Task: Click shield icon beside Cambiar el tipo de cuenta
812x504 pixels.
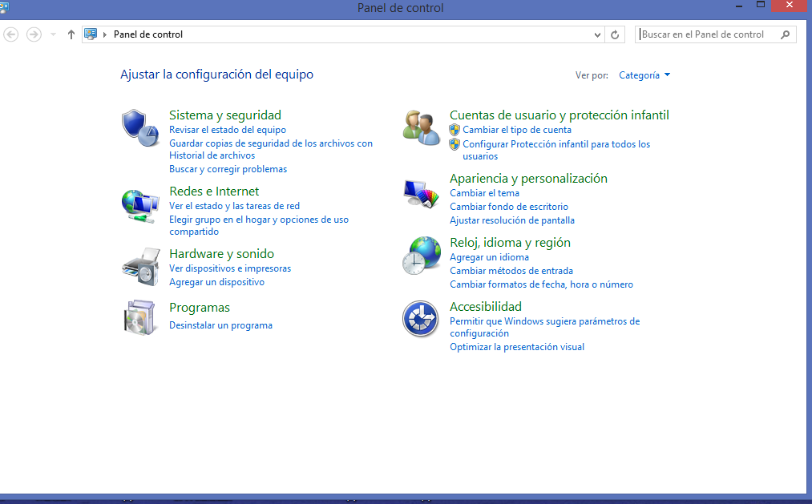Action: click(454, 130)
